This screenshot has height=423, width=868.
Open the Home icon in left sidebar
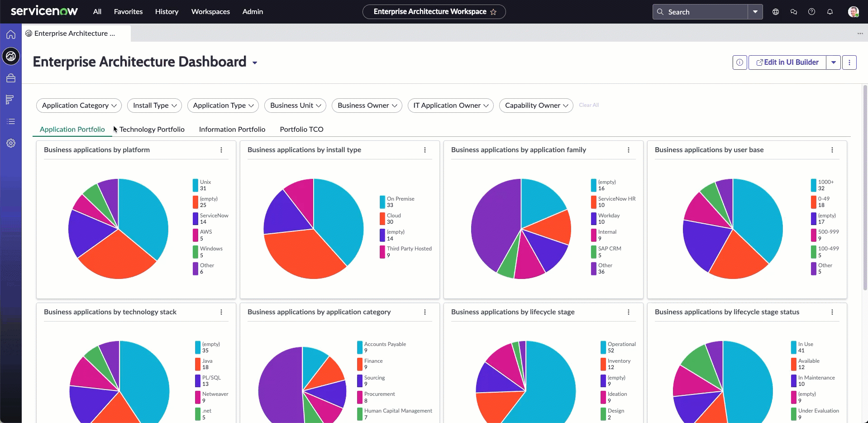[11, 34]
